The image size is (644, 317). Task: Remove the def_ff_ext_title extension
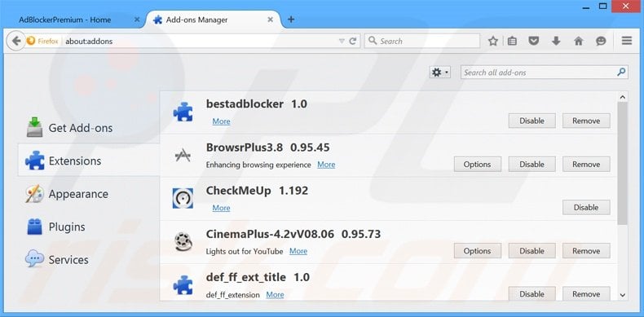tap(586, 294)
